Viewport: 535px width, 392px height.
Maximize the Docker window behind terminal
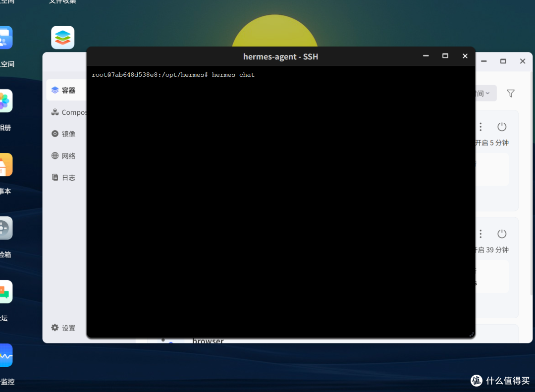(503, 61)
